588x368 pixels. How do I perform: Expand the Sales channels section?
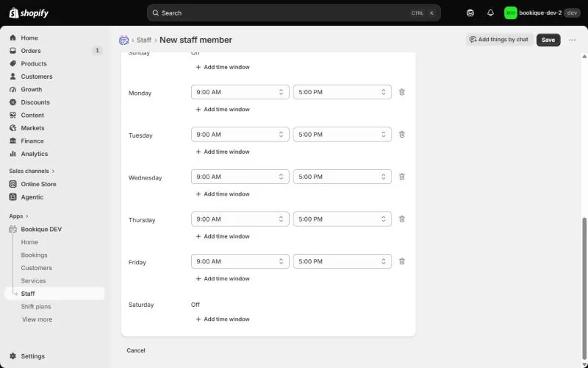click(x=32, y=171)
